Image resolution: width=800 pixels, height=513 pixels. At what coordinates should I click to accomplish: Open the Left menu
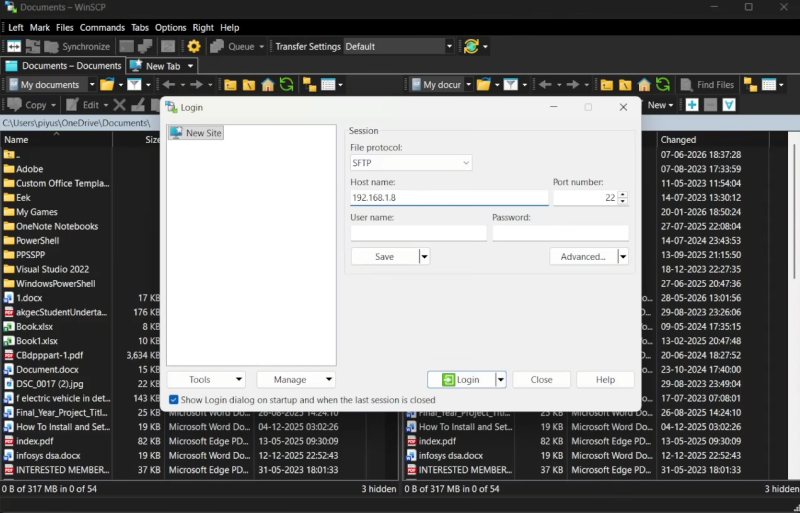click(16, 28)
